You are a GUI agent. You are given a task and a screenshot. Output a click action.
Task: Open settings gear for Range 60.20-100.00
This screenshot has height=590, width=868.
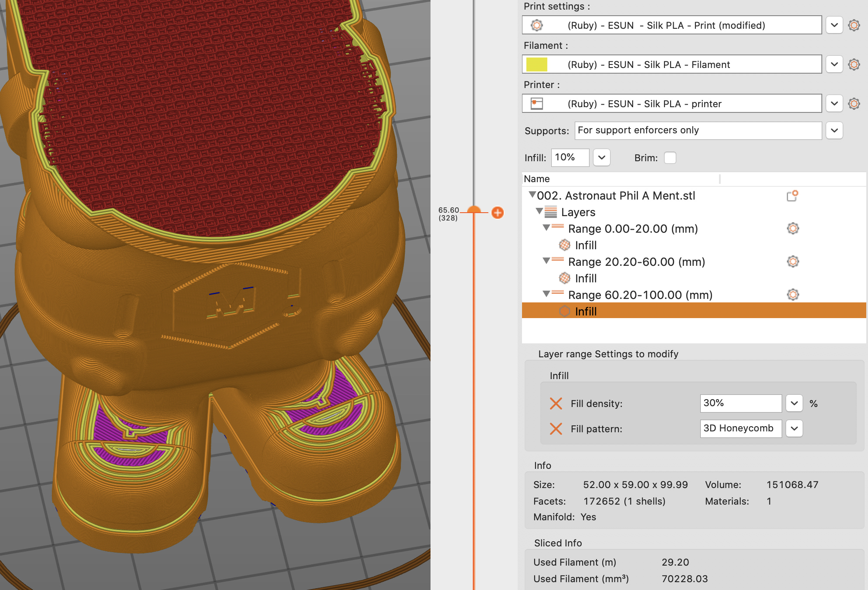click(793, 295)
